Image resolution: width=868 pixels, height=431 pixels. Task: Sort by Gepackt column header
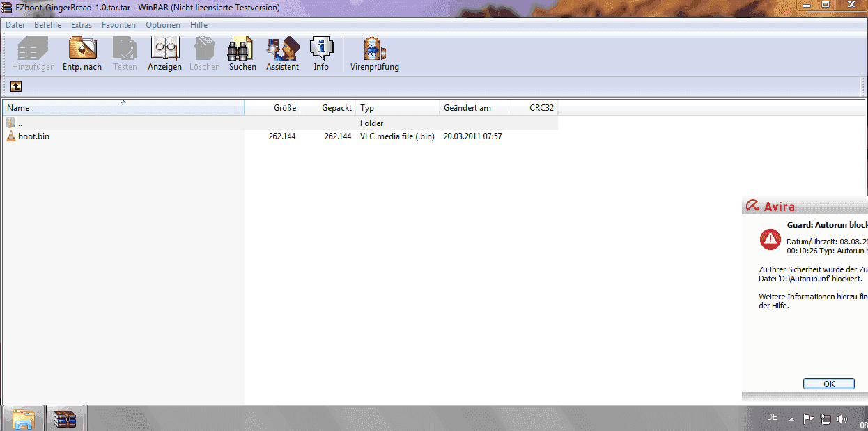pos(327,108)
